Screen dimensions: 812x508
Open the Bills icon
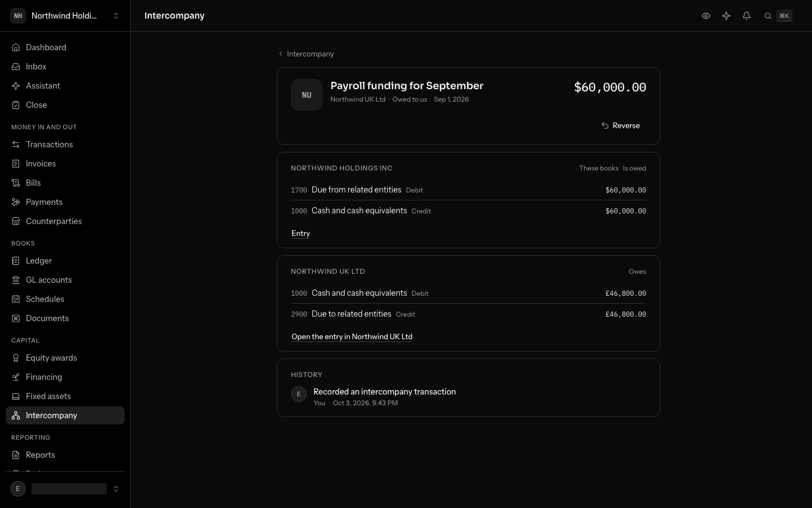pos(16,183)
